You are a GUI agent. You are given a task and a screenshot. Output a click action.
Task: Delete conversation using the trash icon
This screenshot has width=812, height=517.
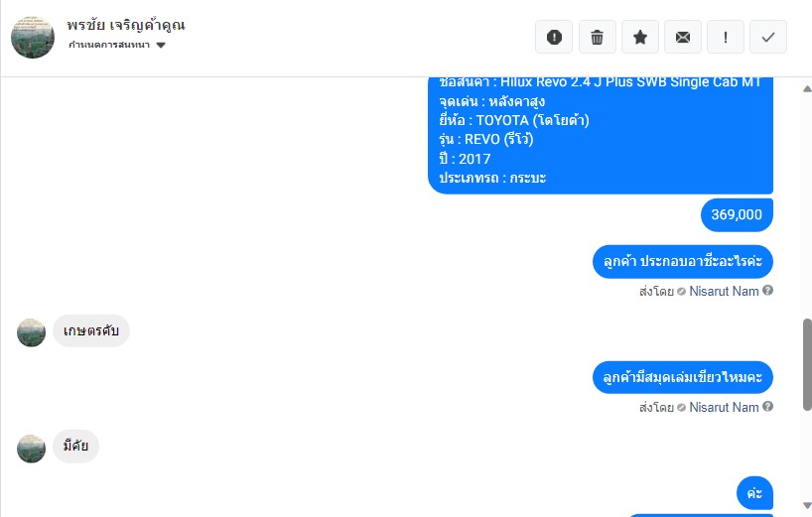(598, 37)
